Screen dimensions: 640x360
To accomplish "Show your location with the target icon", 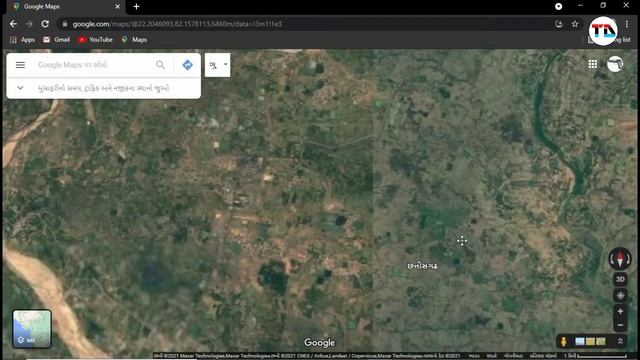I will pos(620,296).
